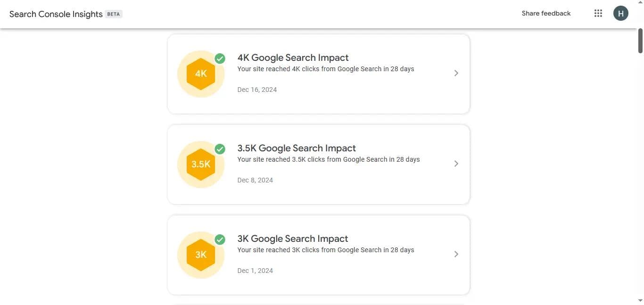Click the 3K hexagon achievement badge
The height and width of the screenshot is (305, 644).
pyautogui.click(x=200, y=254)
